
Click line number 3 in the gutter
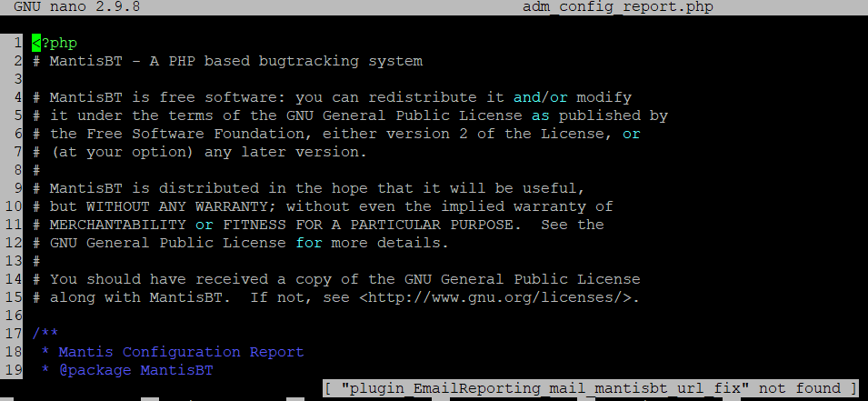point(18,79)
